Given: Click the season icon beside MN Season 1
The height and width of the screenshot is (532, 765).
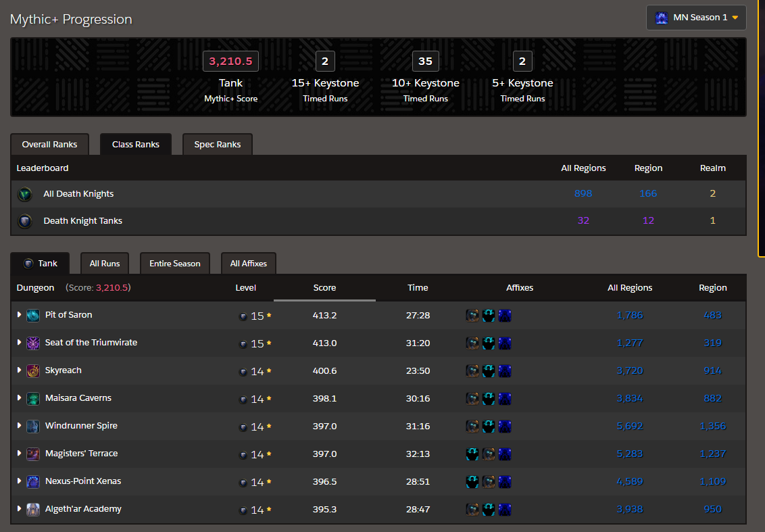Looking at the screenshot, I should coord(662,18).
